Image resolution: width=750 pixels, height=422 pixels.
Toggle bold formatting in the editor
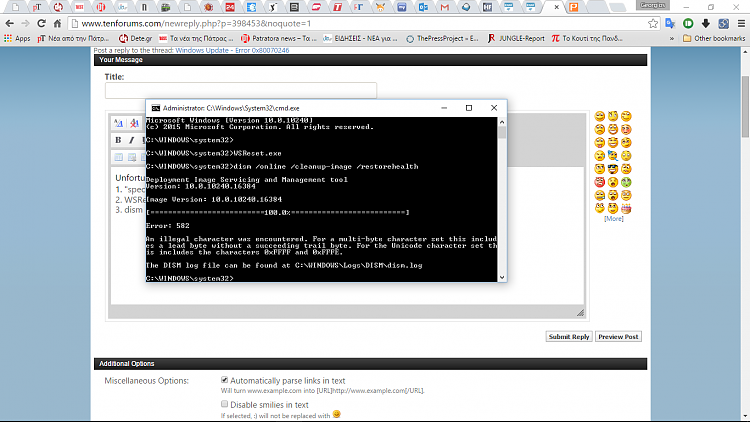coord(118,140)
